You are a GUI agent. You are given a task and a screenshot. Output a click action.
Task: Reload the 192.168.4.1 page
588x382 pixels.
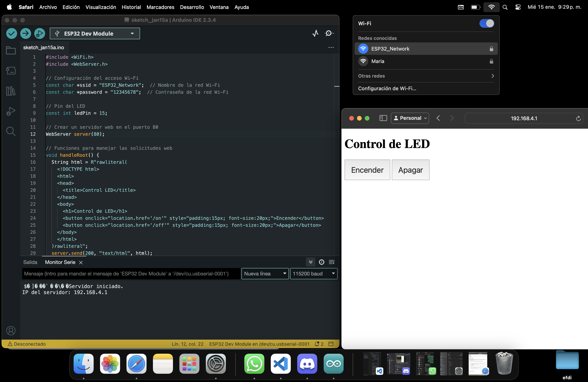coord(578,119)
